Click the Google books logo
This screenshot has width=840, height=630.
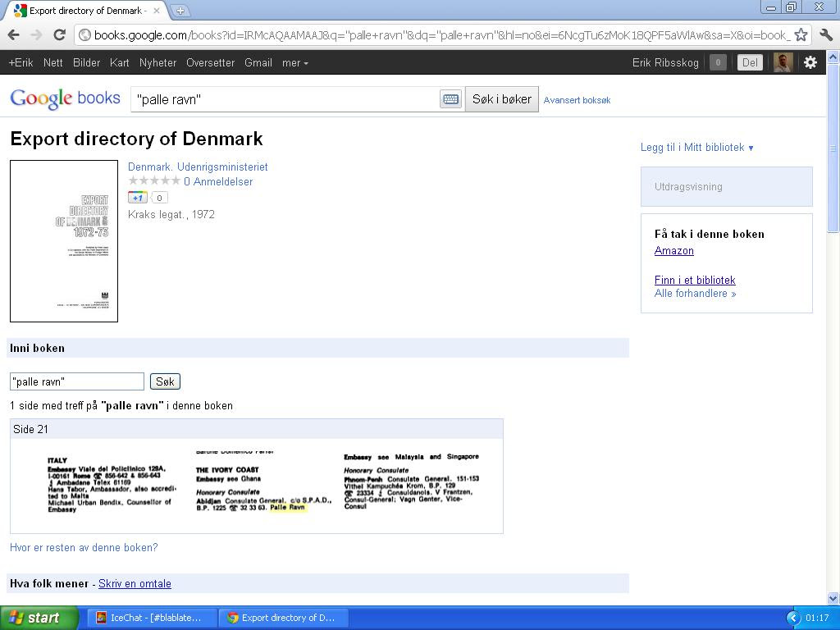[65, 98]
